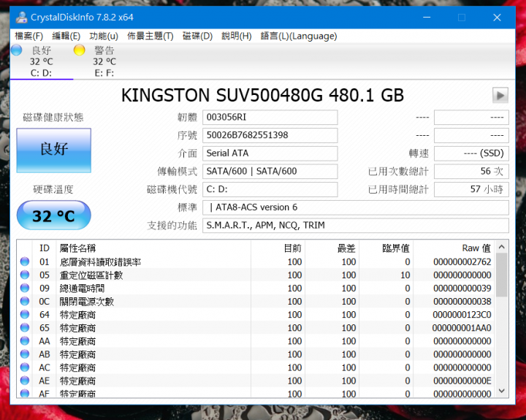Open the 編輯(E) menu

pyautogui.click(x=66, y=36)
